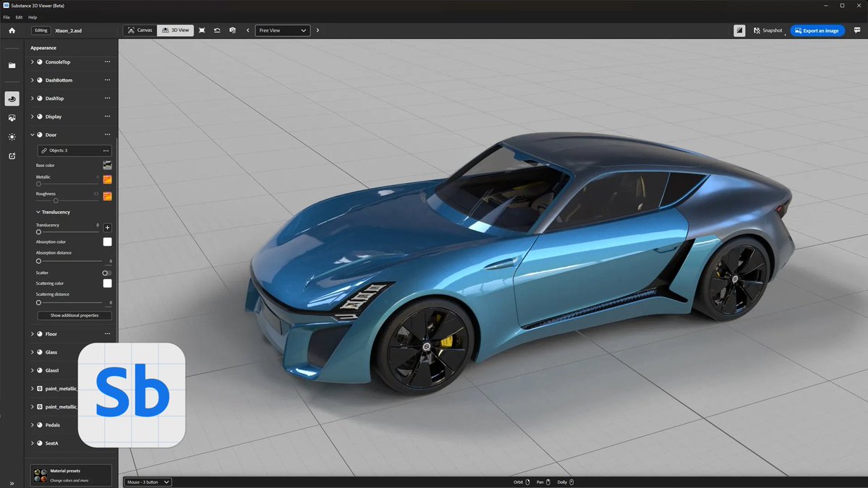Select the frame-to-fit icon in the toolbar
This screenshot has width=868, height=488.
point(202,30)
